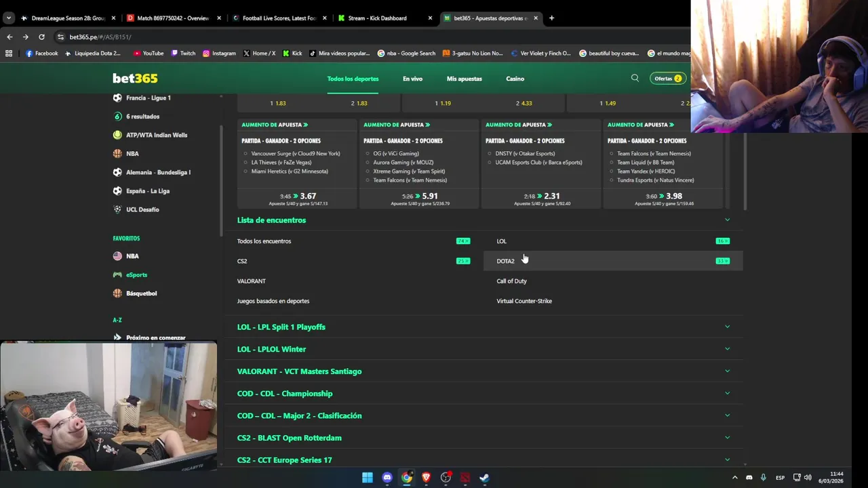The width and height of the screenshot is (868, 488).
Task: Select the 6 resultados sidebar entry
Action: pyautogui.click(x=142, y=117)
